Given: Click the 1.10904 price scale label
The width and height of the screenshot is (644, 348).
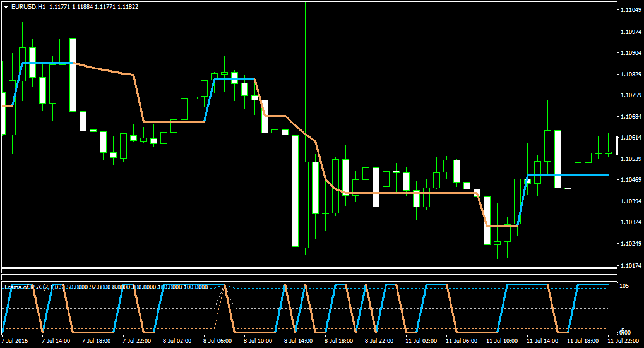Looking at the screenshot, I should click(631, 53).
